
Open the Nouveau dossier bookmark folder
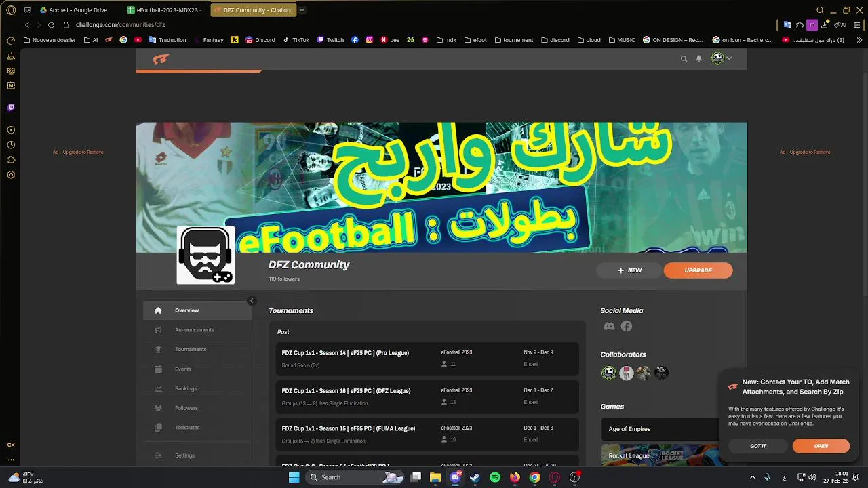coord(50,40)
